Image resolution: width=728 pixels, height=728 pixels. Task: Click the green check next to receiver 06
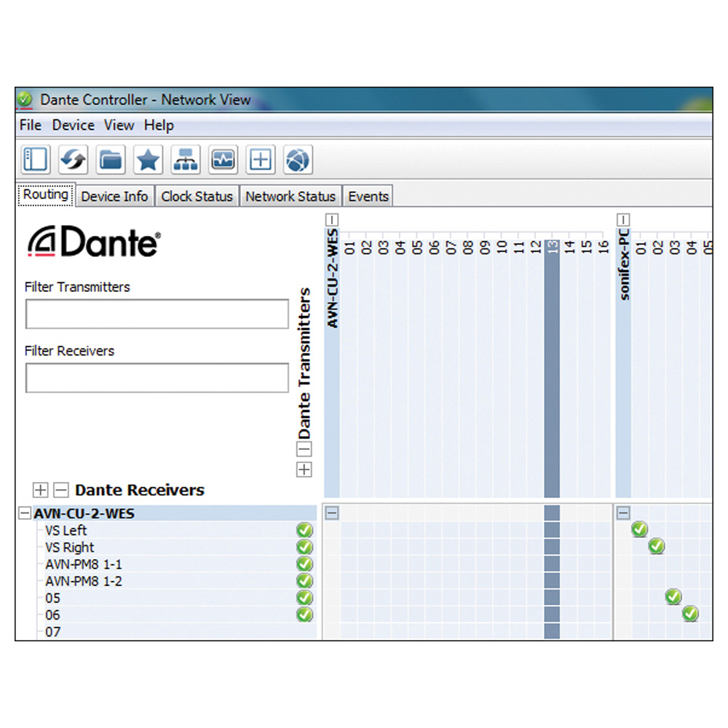[304, 614]
